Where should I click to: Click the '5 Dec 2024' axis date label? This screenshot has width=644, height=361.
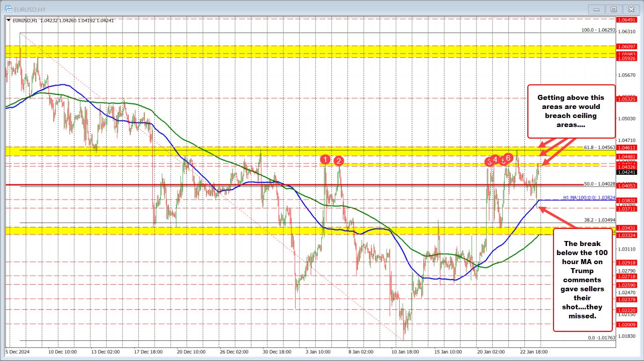click(18, 352)
